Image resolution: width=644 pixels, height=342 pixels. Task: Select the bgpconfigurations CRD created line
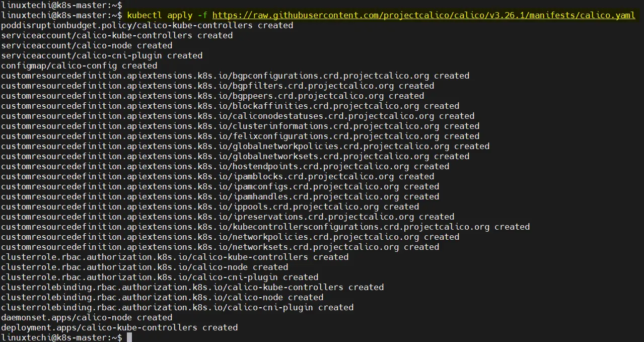coord(235,76)
